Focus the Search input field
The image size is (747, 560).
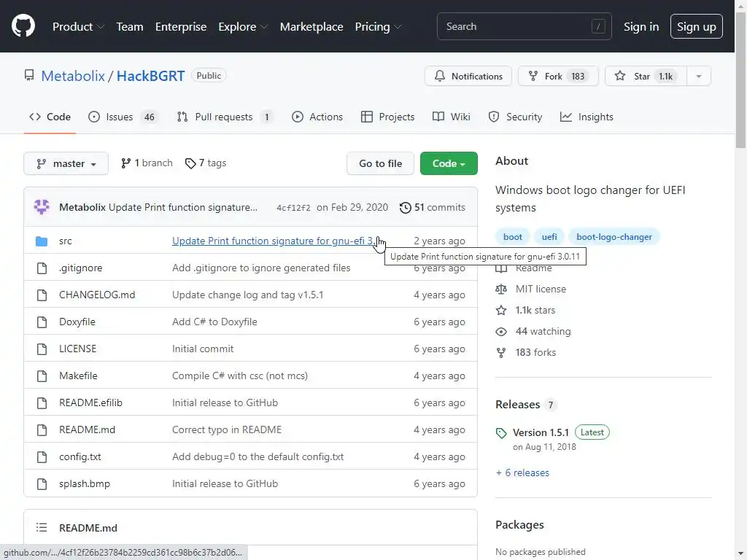[524, 26]
